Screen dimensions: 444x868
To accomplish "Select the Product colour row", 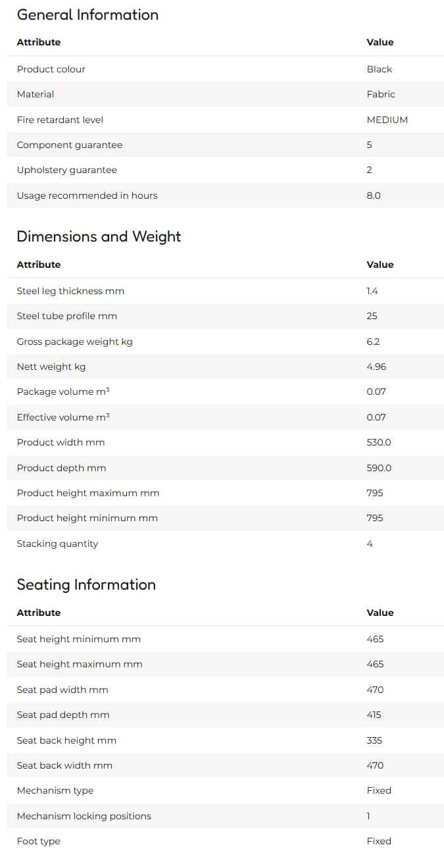I will (225, 69).
